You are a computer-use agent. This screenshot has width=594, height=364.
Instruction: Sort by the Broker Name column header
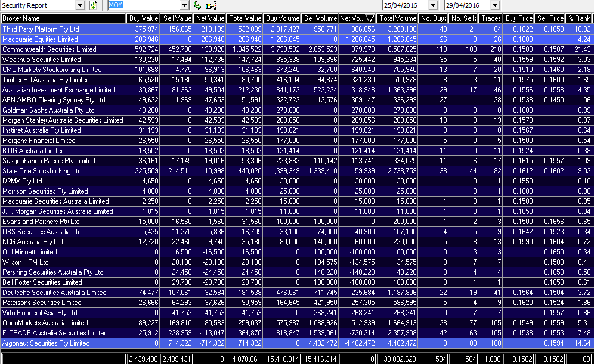pyautogui.click(x=63, y=18)
